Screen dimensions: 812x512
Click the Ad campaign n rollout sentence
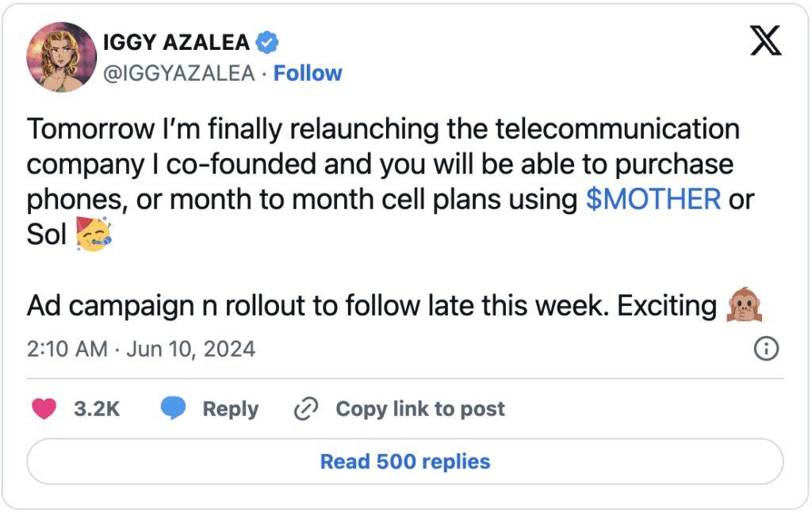[372, 305]
